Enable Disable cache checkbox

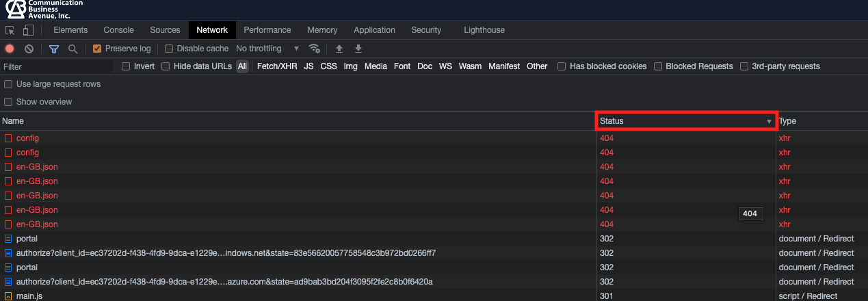click(x=169, y=49)
